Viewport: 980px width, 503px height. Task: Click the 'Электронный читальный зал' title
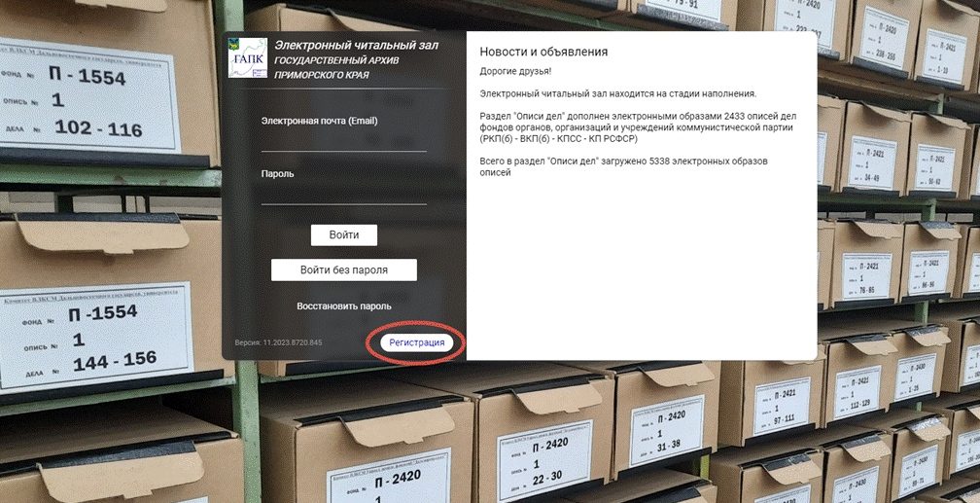(356, 45)
